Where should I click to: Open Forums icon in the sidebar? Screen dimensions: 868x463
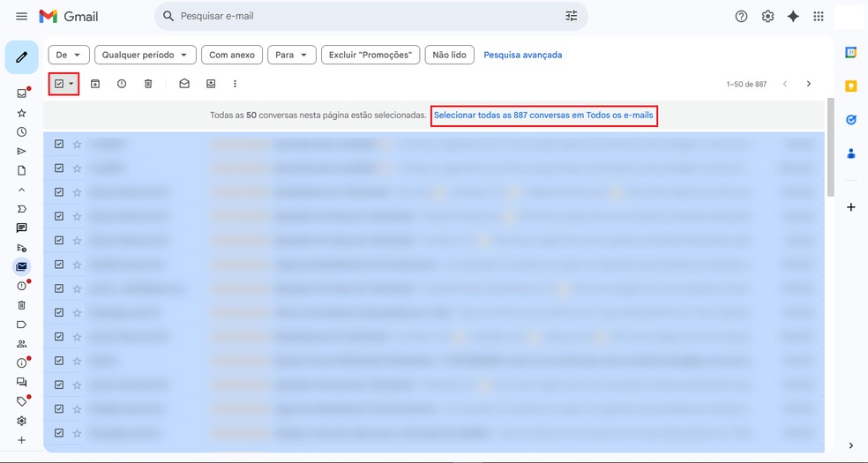tap(21, 382)
